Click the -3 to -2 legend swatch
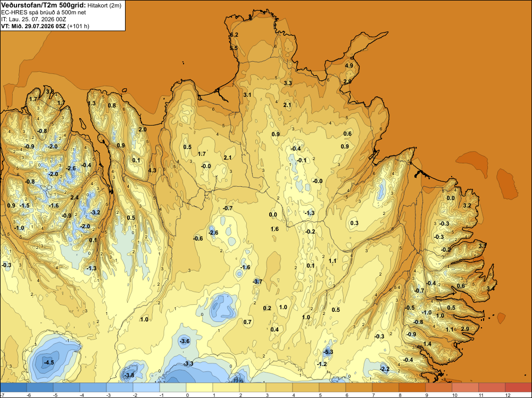532x398 pixels. pos(119,387)
